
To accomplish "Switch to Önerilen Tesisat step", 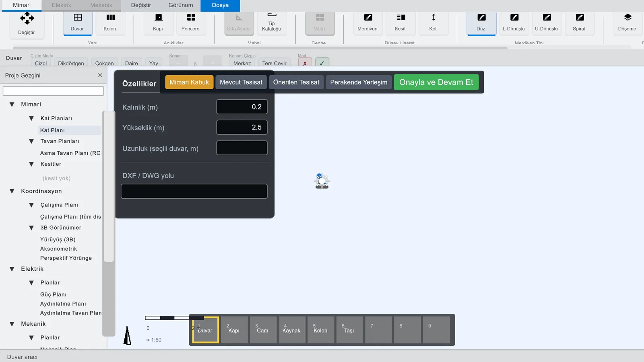I will pyautogui.click(x=296, y=82).
